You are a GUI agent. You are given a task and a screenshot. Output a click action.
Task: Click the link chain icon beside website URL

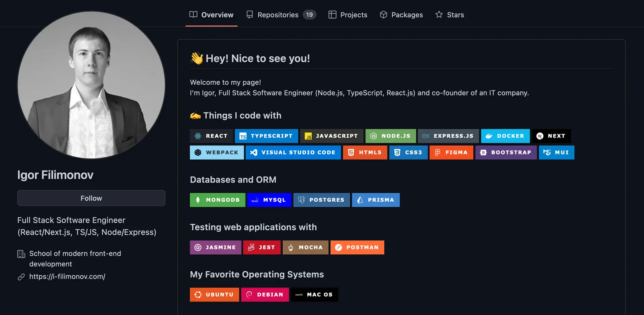click(x=21, y=277)
